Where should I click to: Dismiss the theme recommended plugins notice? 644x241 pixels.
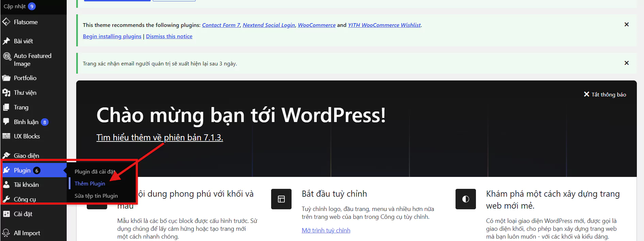tap(627, 25)
